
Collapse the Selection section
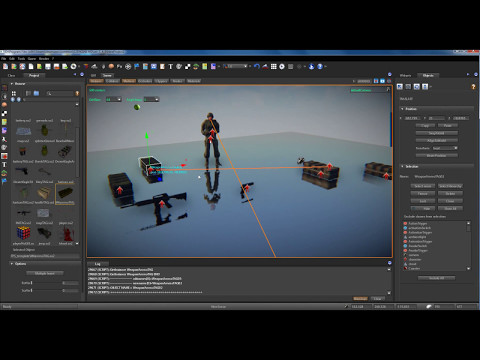tap(402, 166)
